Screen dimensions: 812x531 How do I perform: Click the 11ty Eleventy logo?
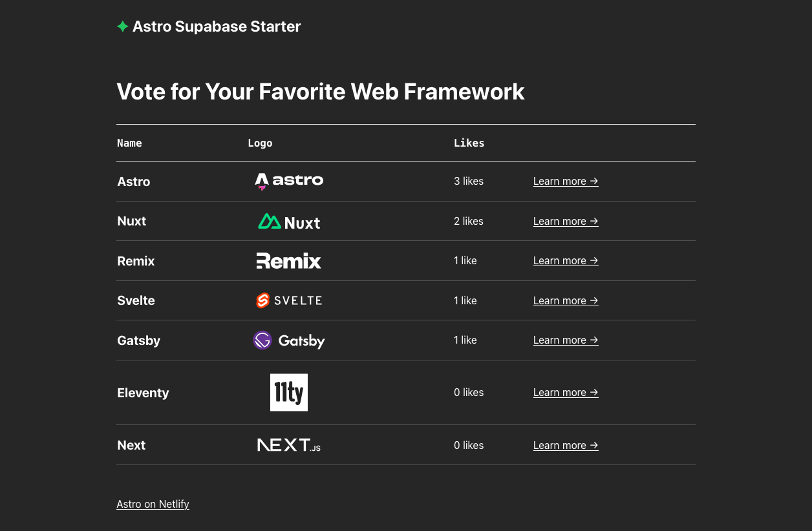point(289,392)
